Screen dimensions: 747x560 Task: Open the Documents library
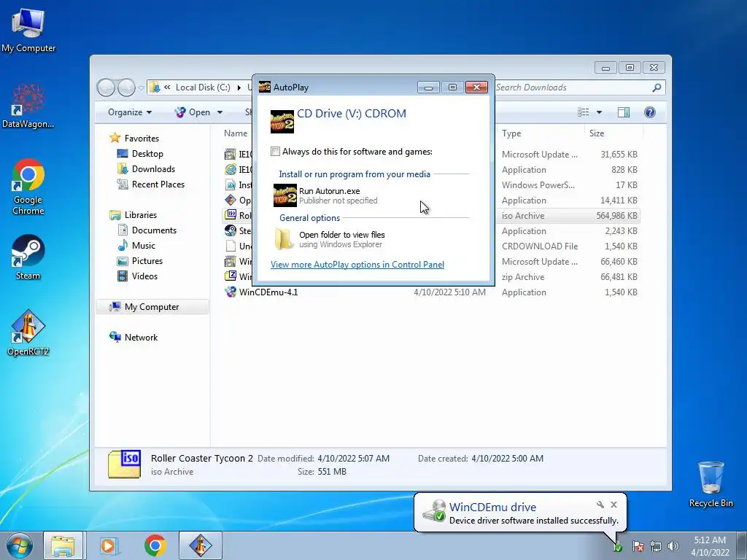[x=154, y=230]
